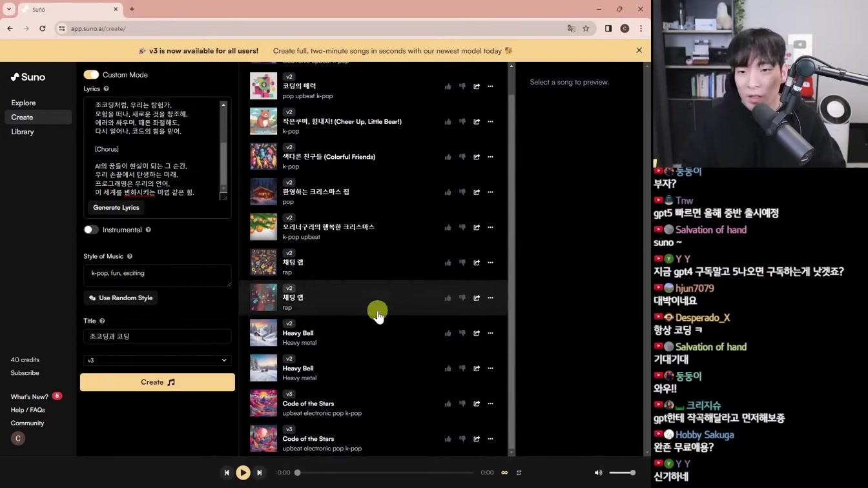Toggle the loop icon in player bar
Screen dimensions: 868x488
504,473
